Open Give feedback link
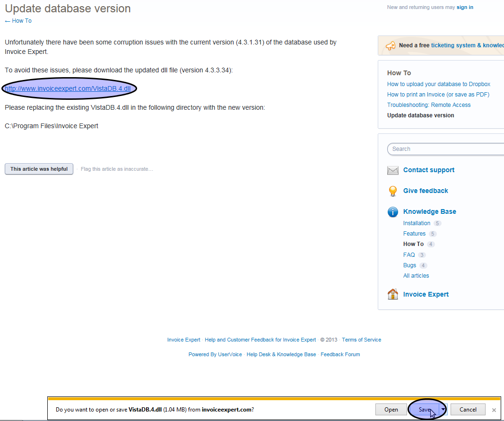504x421 pixels. (426, 191)
